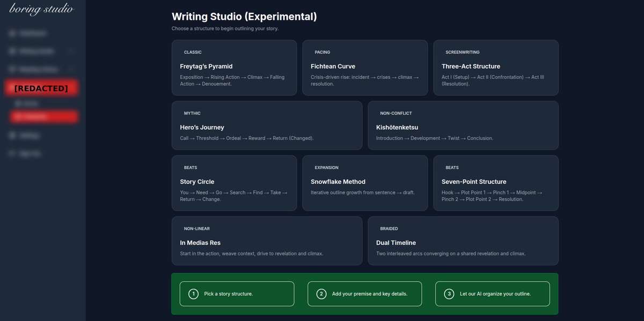Viewport: 644px width, 321px height.
Task: Pick the Three-Act Structure card
Action: (496, 68)
